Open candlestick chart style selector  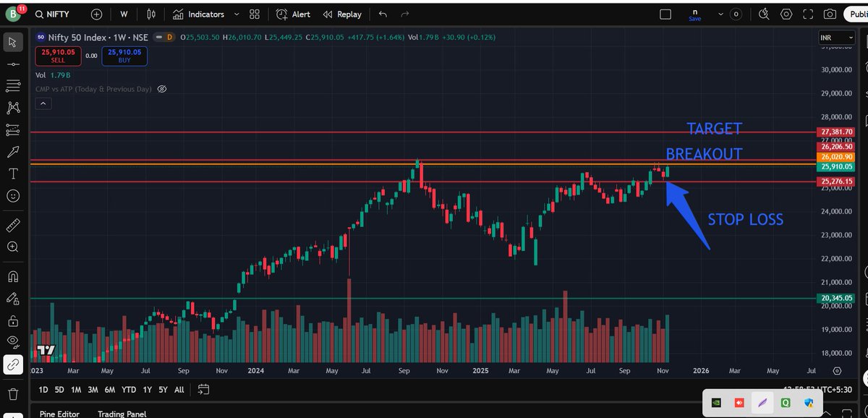pyautogui.click(x=150, y=14)
